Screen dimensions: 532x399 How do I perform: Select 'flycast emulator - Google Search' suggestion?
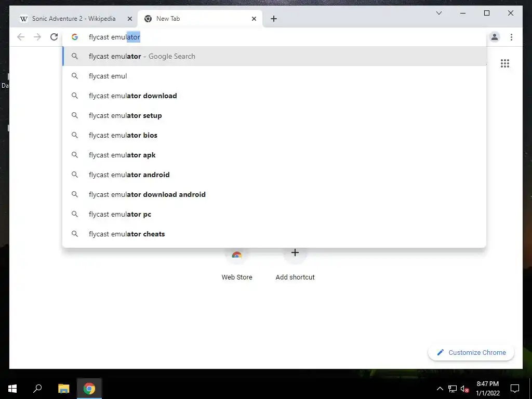274,56
